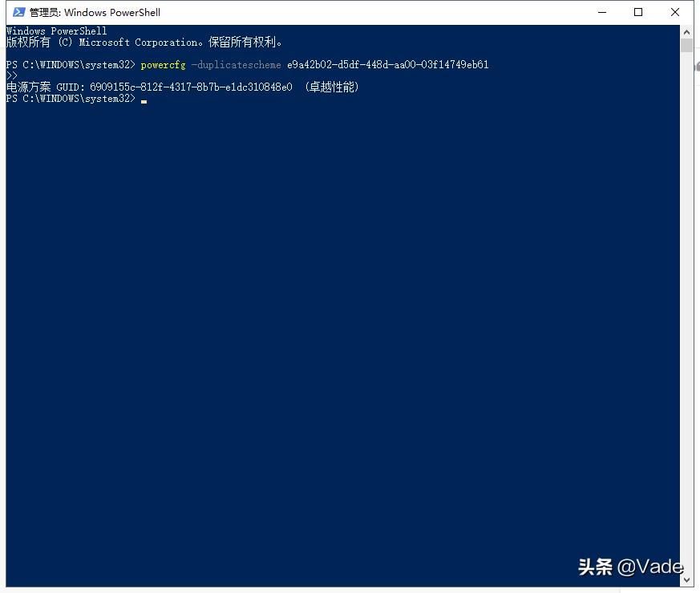
Task: Close the PowerShell window
Action: (x=674, y=12)
